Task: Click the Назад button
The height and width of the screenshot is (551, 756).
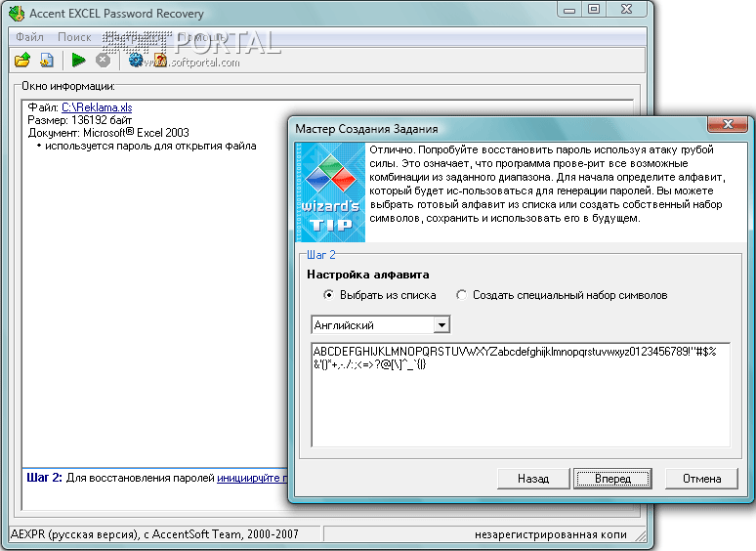Action: [533, 479]
